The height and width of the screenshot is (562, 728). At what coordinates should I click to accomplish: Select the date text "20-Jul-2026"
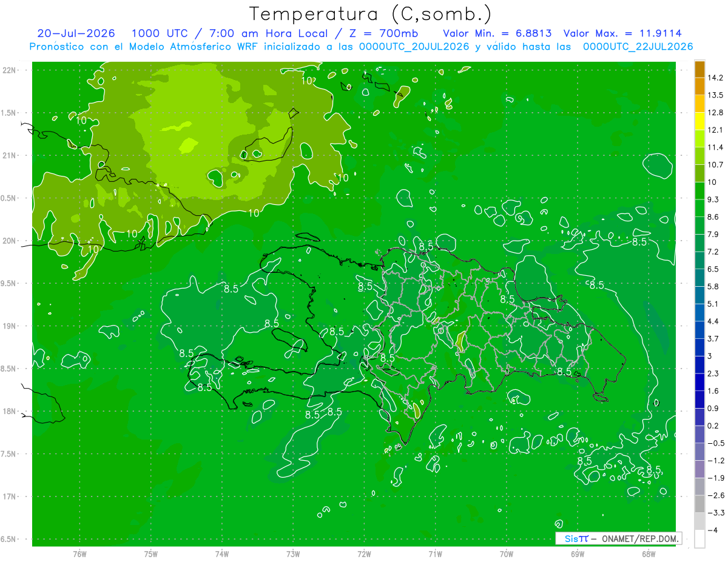[76, 33]
